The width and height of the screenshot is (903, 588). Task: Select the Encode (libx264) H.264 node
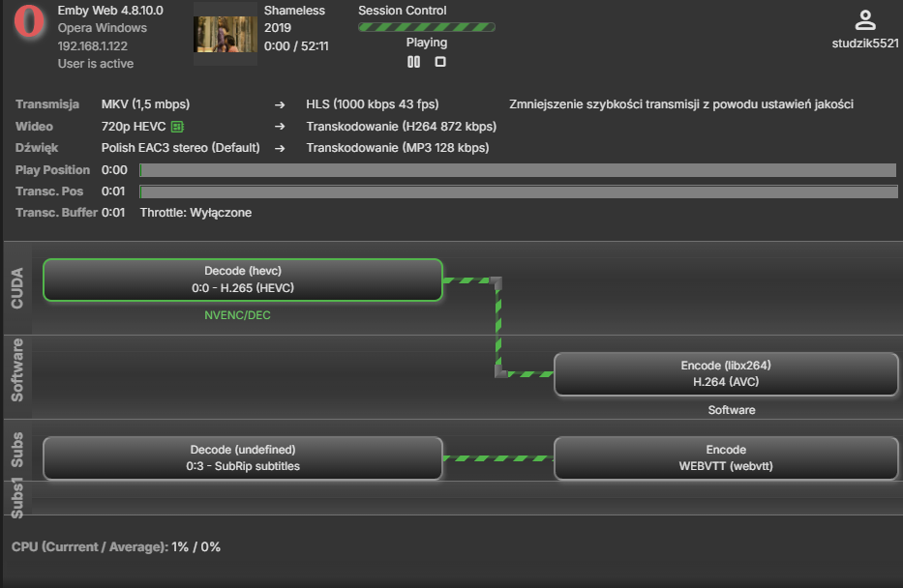click(726, 373)
